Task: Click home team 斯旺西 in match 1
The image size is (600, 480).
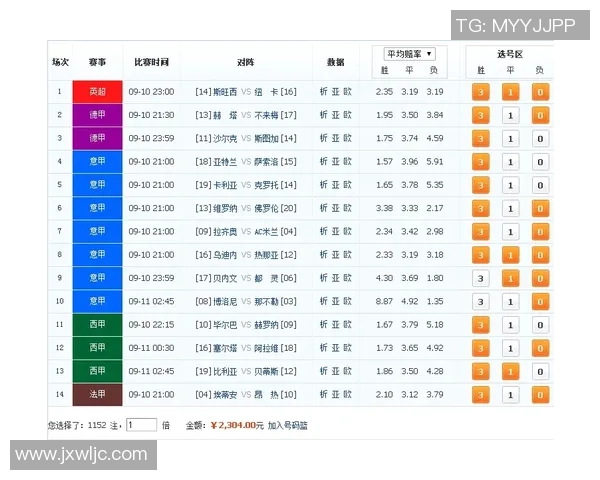Action: pos(225,92)
